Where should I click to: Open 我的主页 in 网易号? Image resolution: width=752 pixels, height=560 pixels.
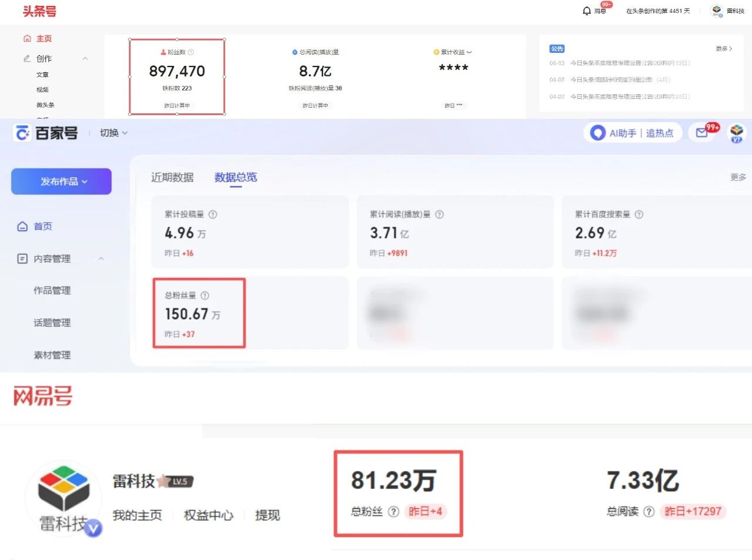pyautogui.click(x=137, y=515)
